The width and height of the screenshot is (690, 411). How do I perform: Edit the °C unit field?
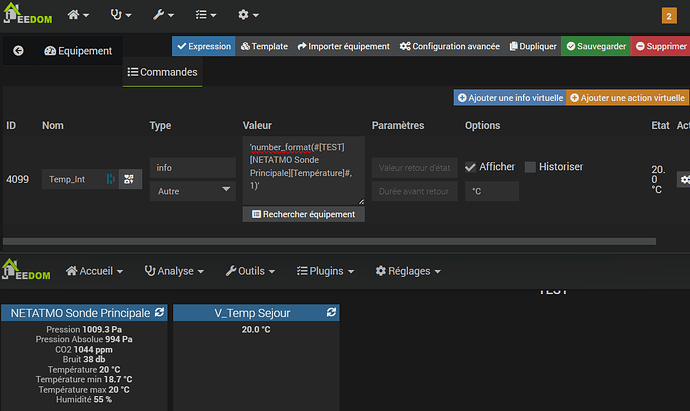[492, 191]
